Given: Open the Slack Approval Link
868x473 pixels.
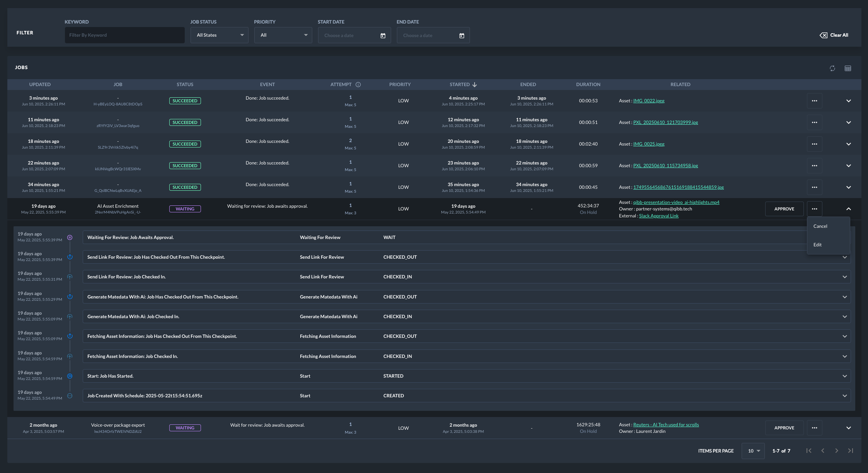Looking at the screenshot, I should coord(659,216).
